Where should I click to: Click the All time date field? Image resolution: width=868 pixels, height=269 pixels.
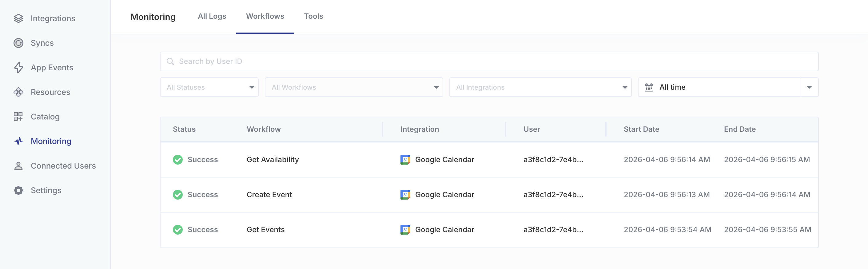[719, 88]
